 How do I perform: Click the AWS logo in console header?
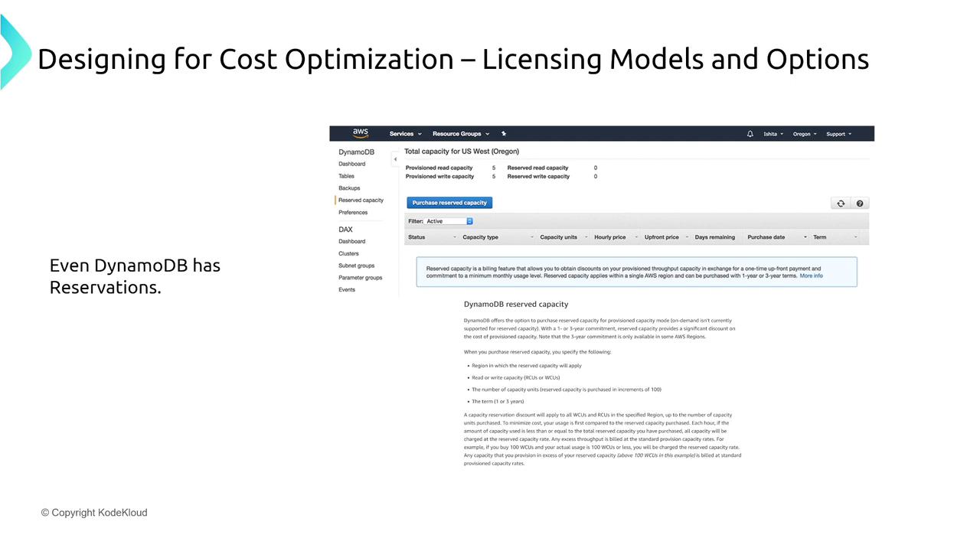point(360,133)
